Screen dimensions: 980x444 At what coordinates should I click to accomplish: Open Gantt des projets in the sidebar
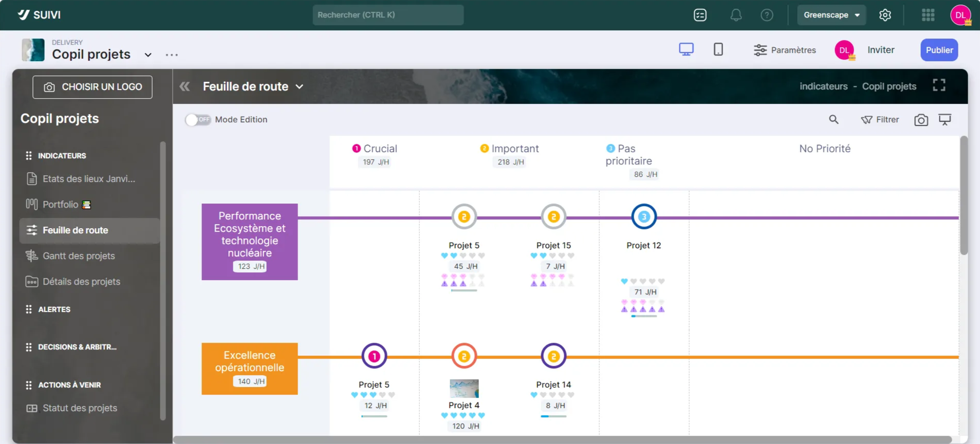click(79, 256)
